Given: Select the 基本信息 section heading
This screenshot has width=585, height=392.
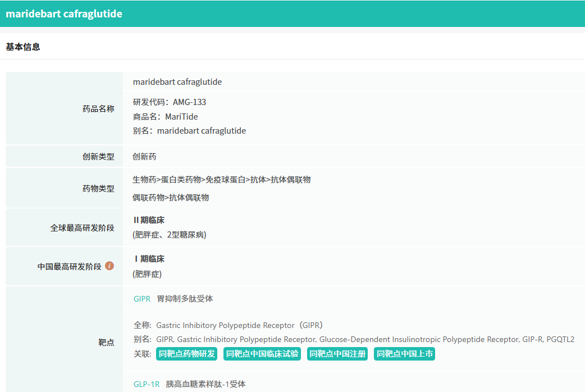Looking at the screenshot, I should (x=23, y=47).
